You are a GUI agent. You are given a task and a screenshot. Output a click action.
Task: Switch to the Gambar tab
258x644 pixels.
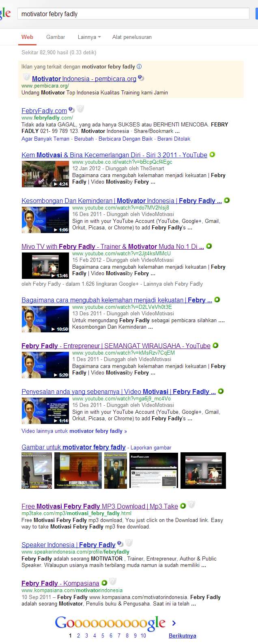(x=56, y=37)
